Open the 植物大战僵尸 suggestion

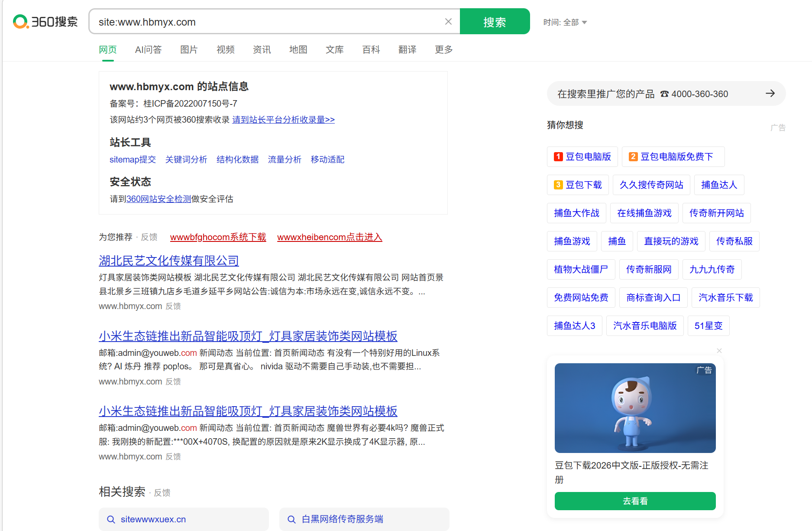click(581, 269)
